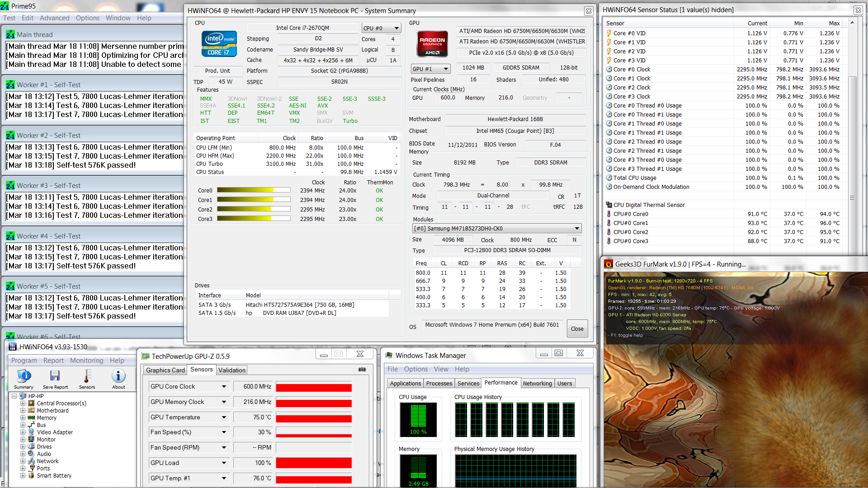Image resolution: width=868 pixels, height=488 pixels.
Task: Open the CPU #0 selector dropdown
Action: coord(396,28)
